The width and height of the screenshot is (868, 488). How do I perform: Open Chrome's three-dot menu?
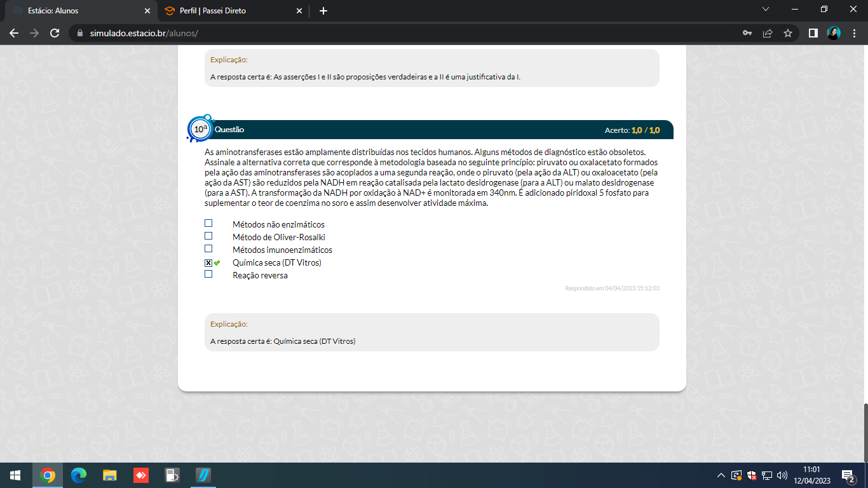point(855,33)
